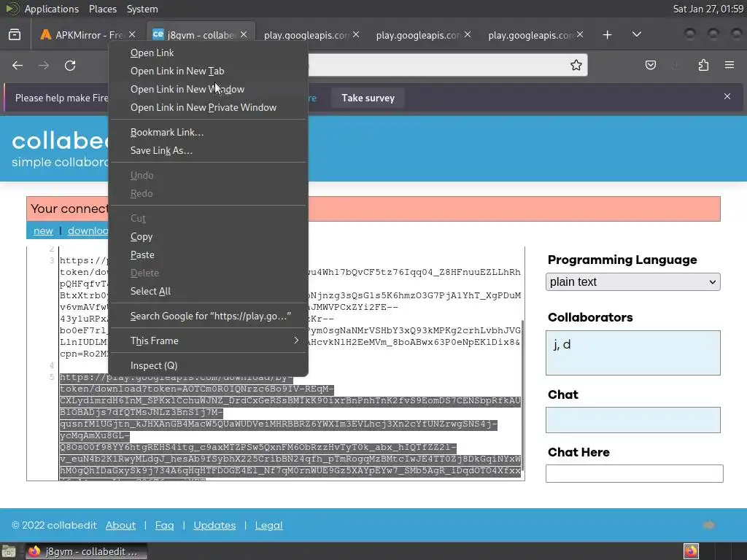Dismiss the survey notification bar
This screenshot has height=560, width=747.
click(727, 96)
